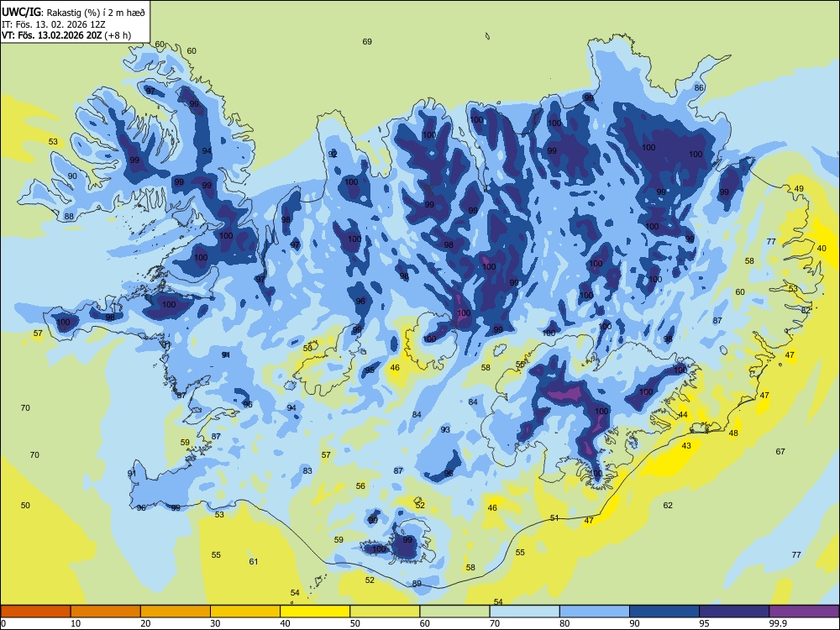Click map value '69' over northern sea
The height and width of the screenshot is (630, 840).
click(367, 42)
